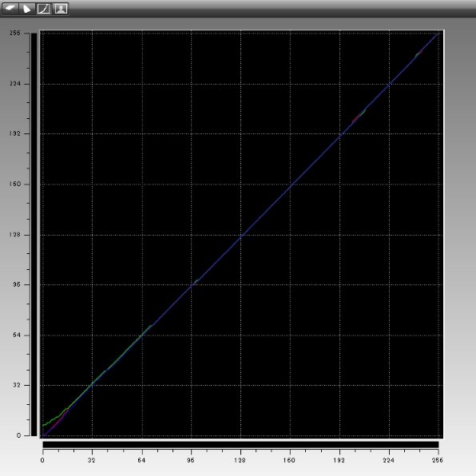
Task: Click the curve at 224 gridline intersection
Action: (389, 84)
